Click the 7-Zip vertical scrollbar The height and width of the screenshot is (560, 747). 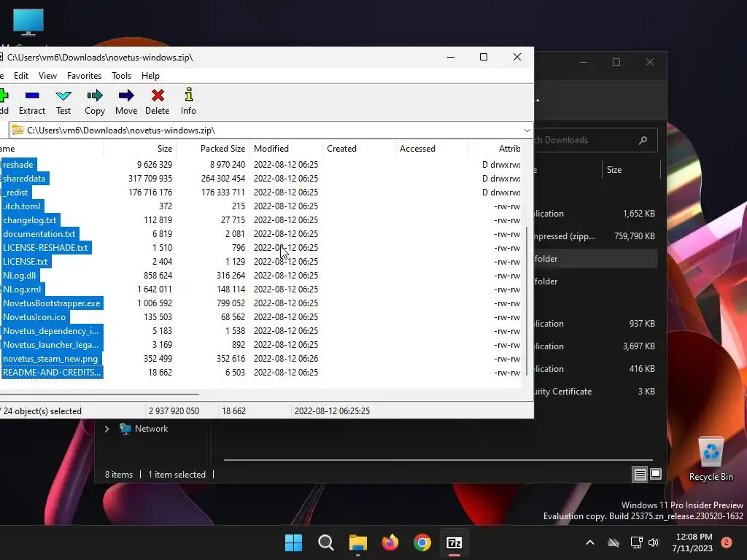tap(527, 301)
